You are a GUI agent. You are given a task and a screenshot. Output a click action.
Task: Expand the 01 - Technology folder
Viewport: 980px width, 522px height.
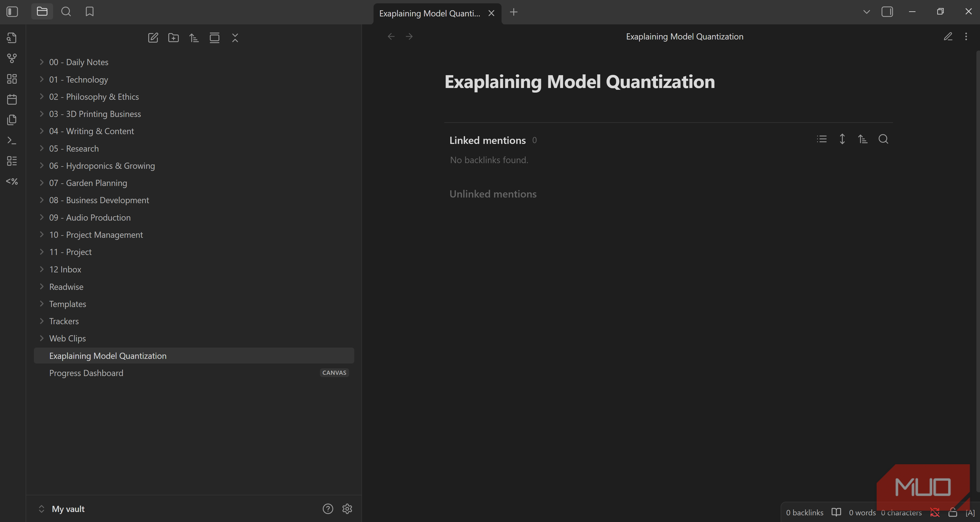tap(194, 80)
